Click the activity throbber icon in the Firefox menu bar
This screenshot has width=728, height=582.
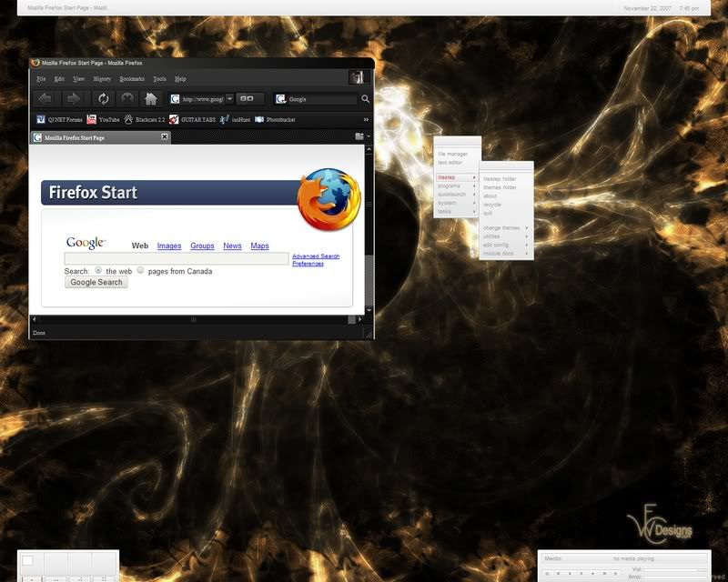[357, 77]
